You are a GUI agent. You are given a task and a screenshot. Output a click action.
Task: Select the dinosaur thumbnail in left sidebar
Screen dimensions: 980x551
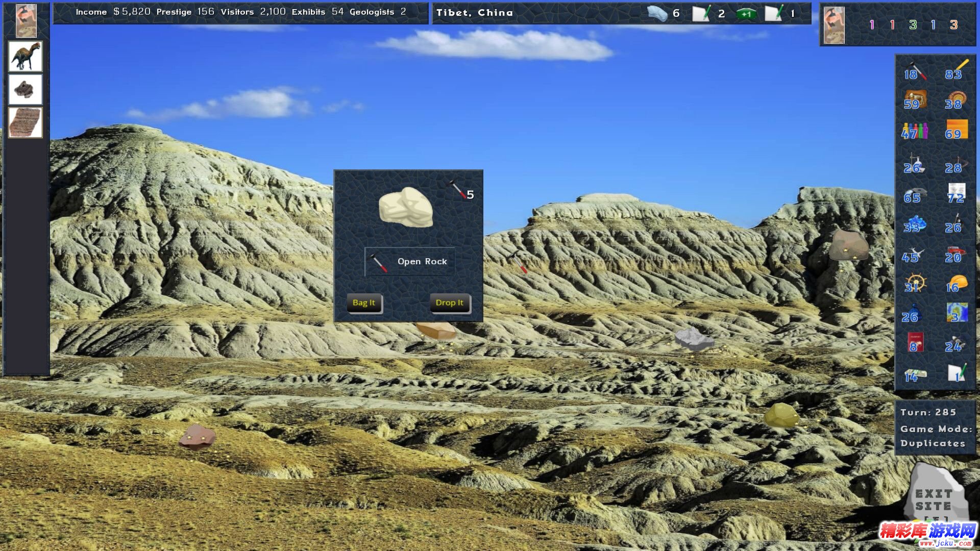pos(25,56)
